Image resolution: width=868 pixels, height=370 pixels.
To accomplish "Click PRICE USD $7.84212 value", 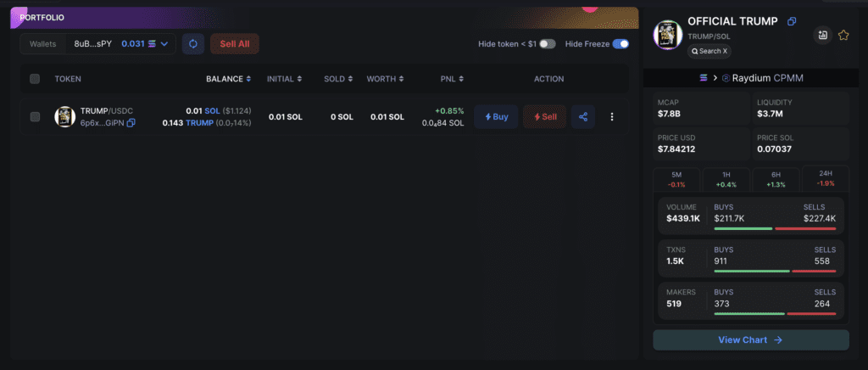I will (676, 149).
